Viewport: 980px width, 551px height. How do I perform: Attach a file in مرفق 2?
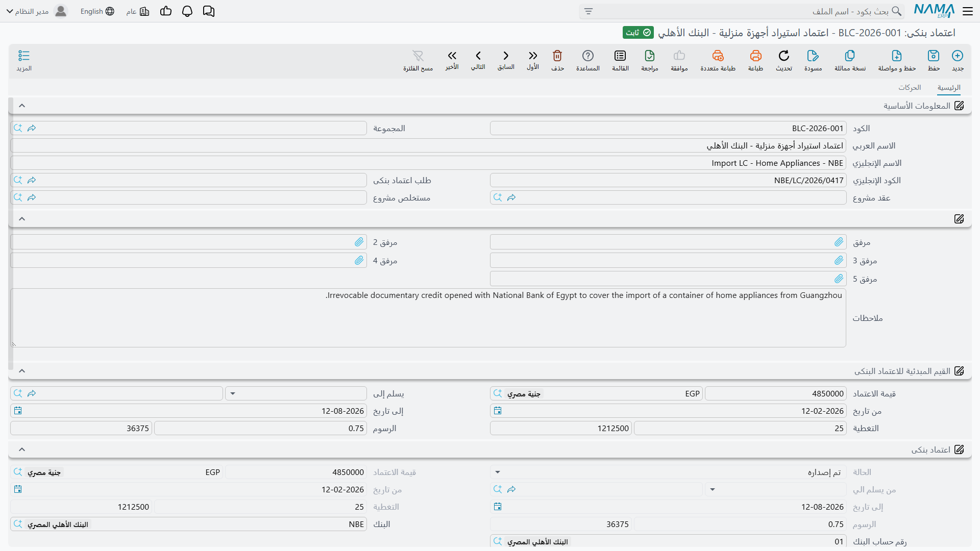coord(359,242)
